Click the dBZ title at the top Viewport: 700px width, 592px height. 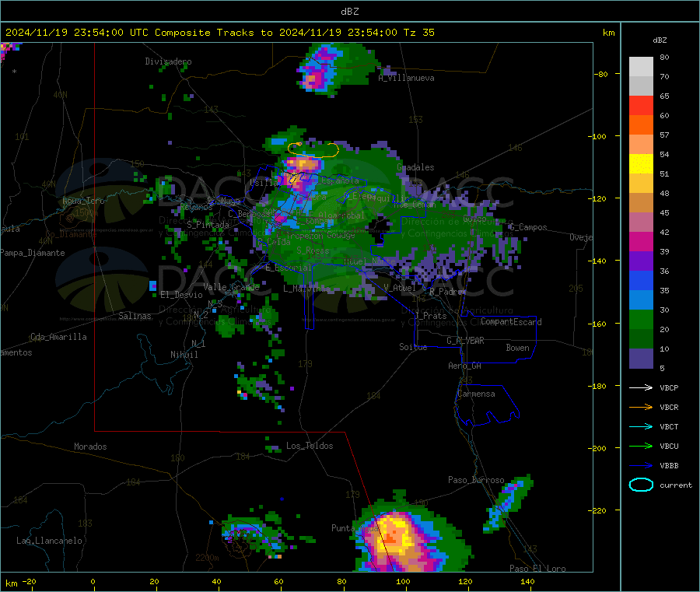[349, 12]
